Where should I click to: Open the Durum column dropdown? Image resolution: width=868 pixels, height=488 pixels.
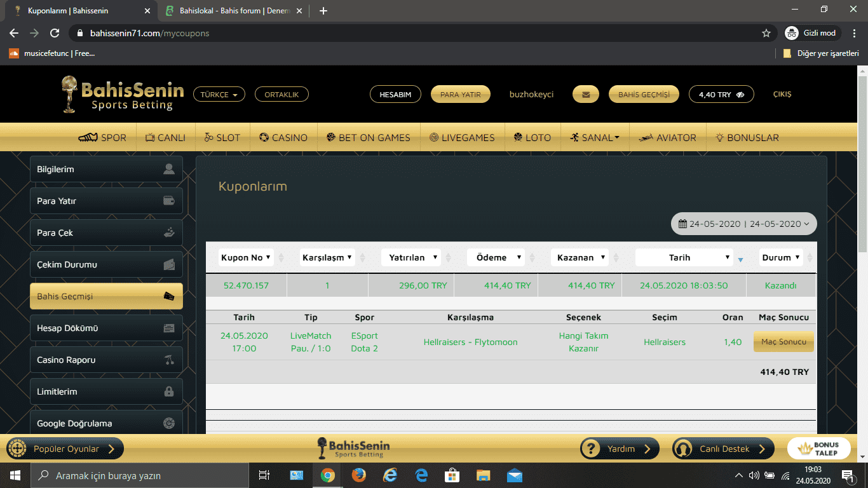782,257
